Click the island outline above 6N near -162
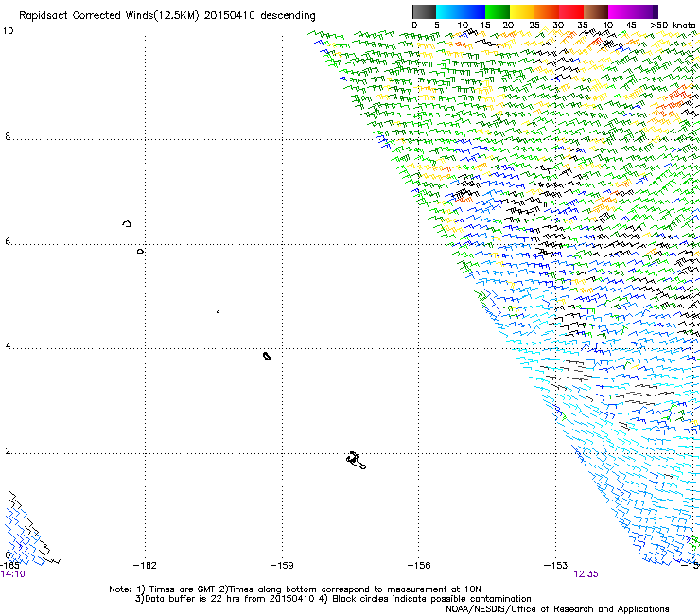Viewport: 700px width, 615px height. click(x=127, y=223)
